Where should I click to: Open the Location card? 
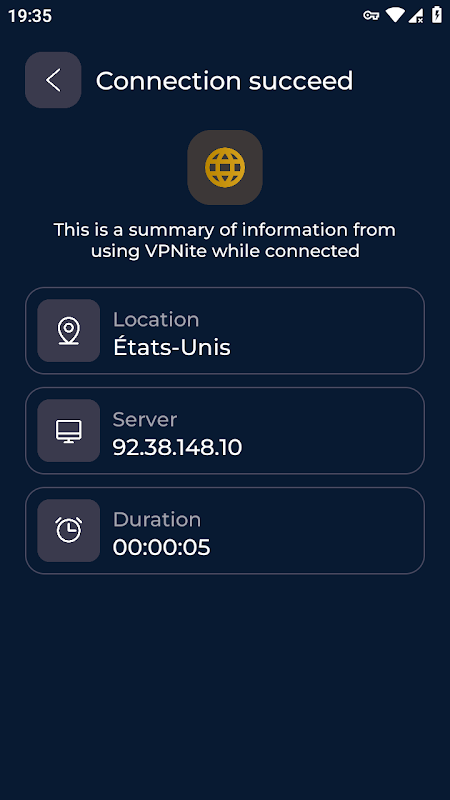click(225, 331)
